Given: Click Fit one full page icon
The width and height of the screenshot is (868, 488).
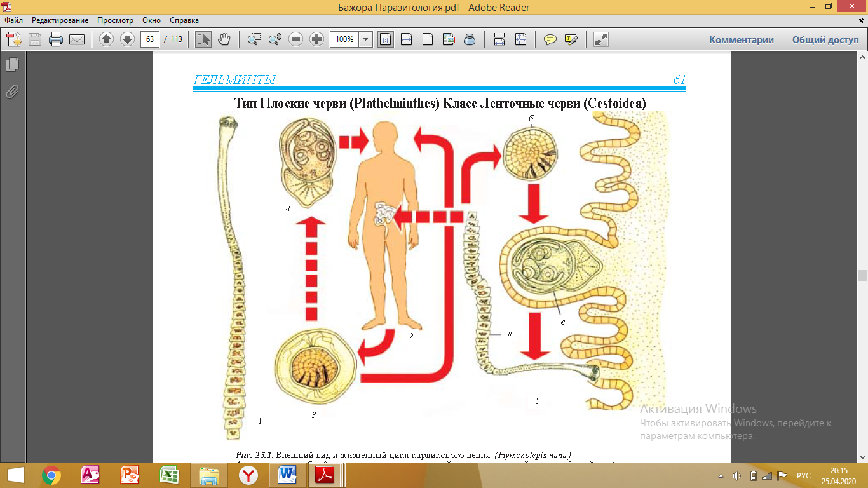Looking at the screenshot, I should point(520,39).
